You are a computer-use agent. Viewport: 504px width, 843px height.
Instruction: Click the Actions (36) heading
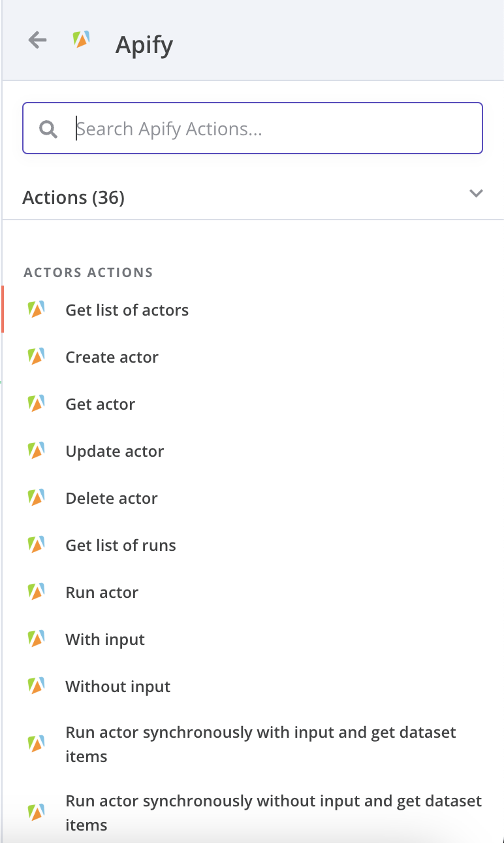[x=74, y=197]
